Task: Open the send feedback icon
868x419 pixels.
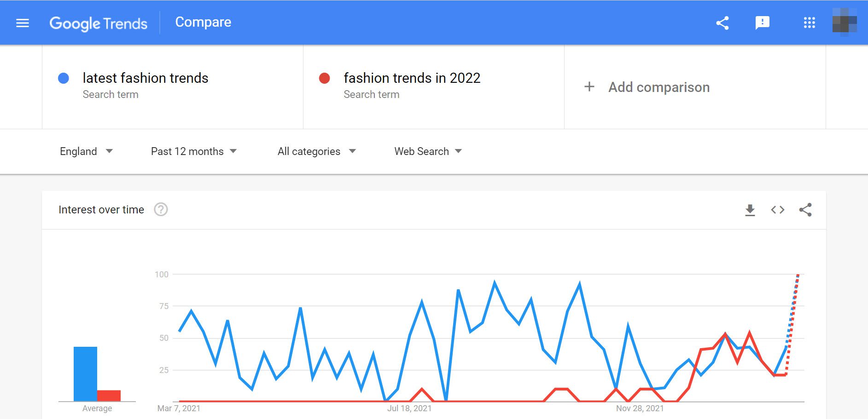Action: coord(762,22)
